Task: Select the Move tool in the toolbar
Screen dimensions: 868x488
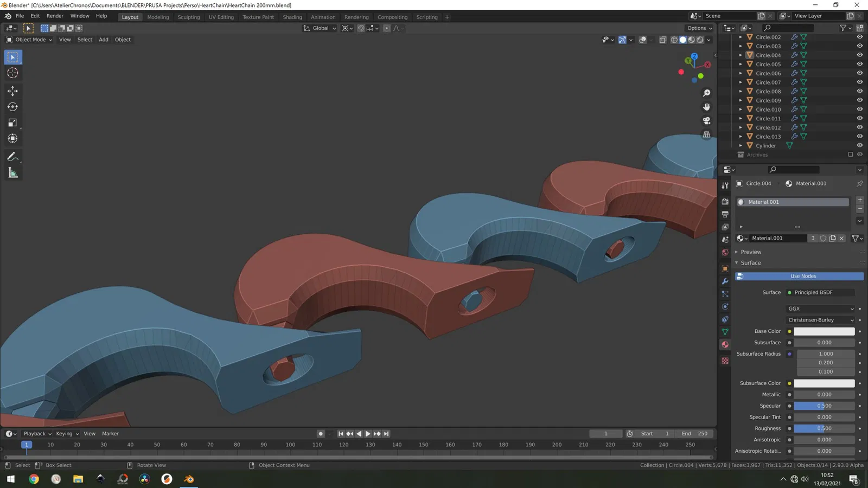Action: [x=12, y=91]
